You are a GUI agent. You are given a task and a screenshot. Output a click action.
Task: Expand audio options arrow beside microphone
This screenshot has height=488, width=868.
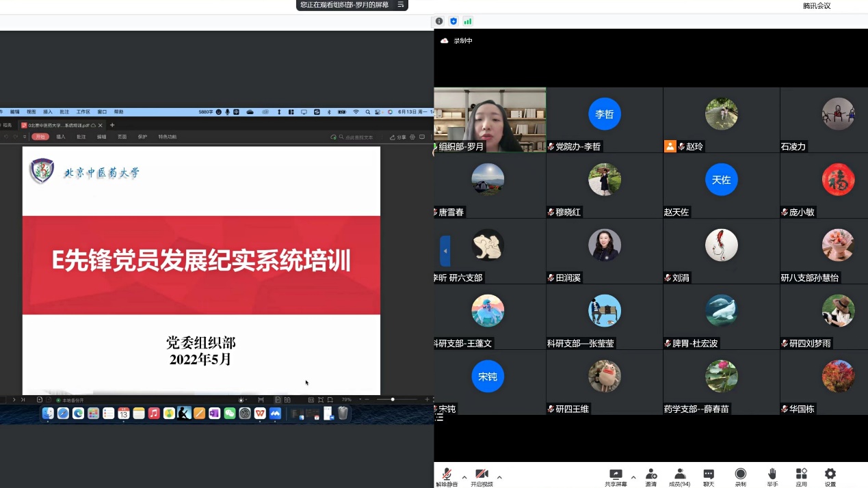coord(464,477)
